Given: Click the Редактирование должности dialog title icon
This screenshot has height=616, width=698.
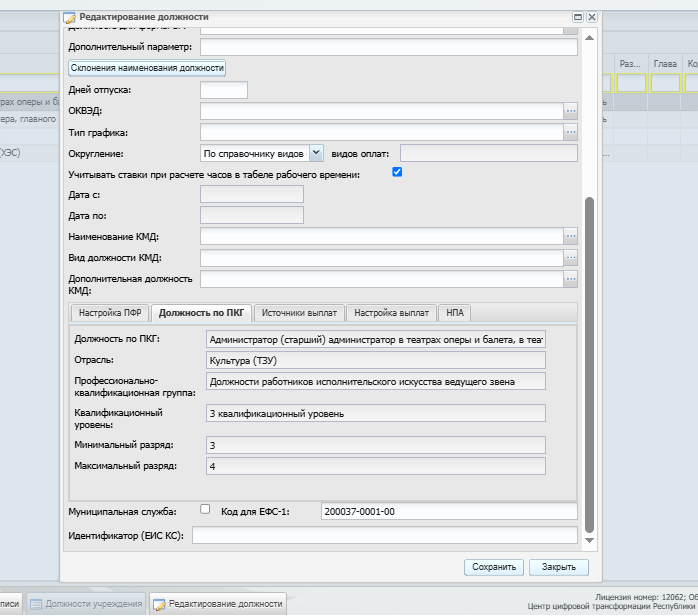Looking at the screenshot, I should [x=69, y=18].
